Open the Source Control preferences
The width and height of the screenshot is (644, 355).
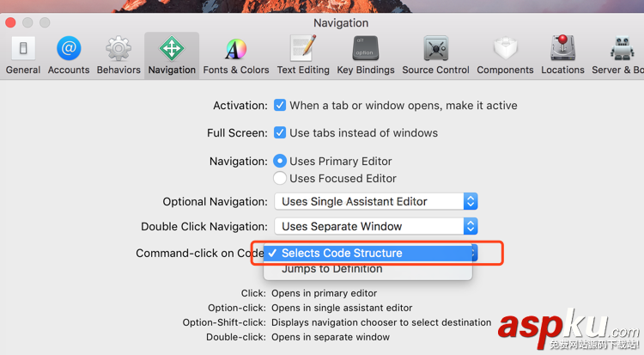(x=435, y=55)
